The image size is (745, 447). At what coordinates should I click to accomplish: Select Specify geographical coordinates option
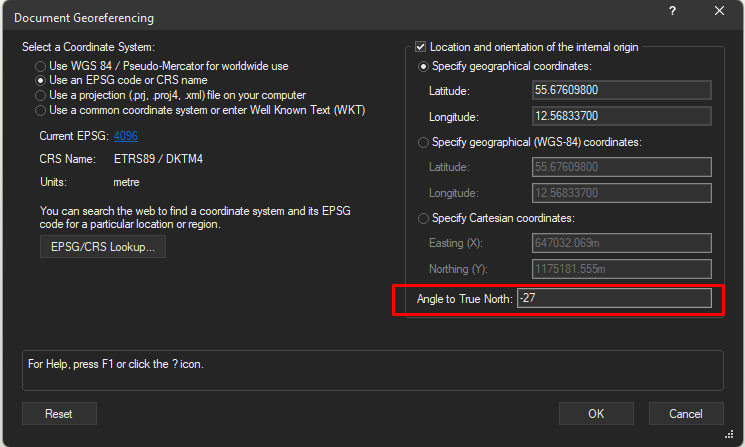point(424,67)
